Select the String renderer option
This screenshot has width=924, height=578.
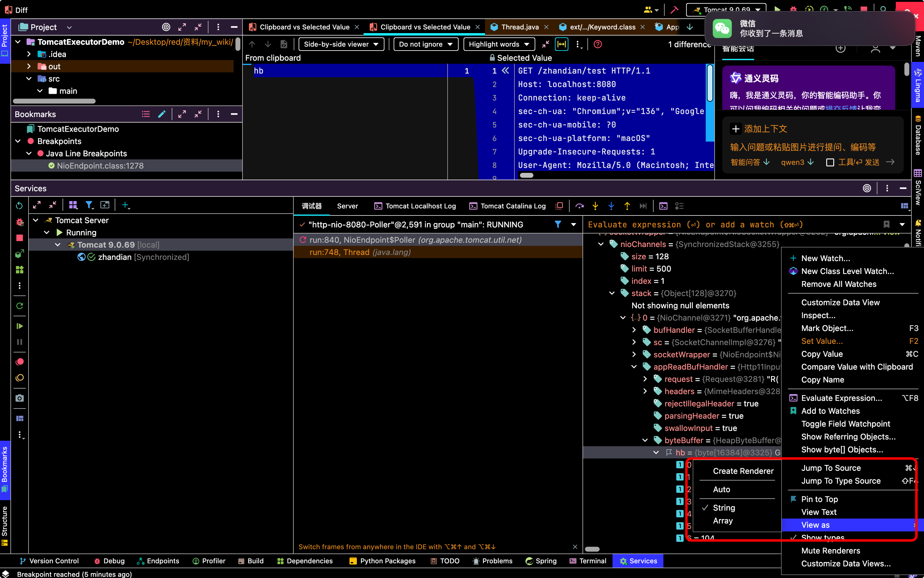pyautogui.click(x=724, y=508)
